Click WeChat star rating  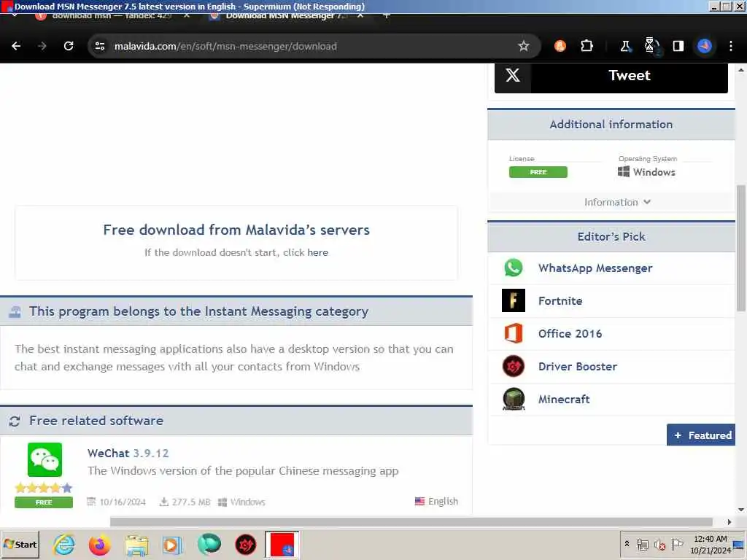click(x=44, y=488)
